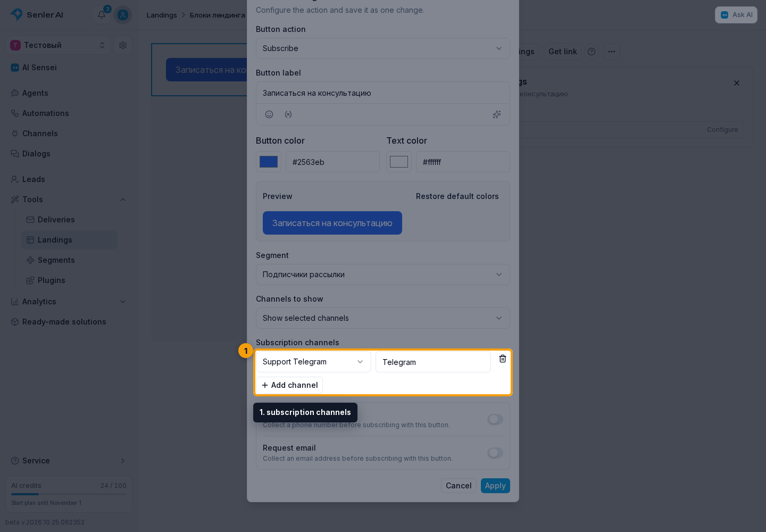Restore default colors
766x532 pixels.
tap(457, 196)
